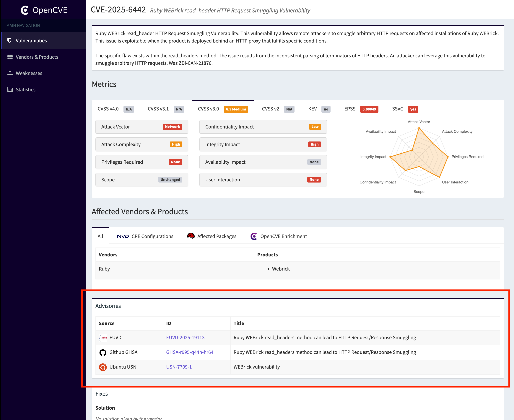Click the Github GHSA source label
The height and width of the screenshot is (420, 514).
(x=123, y=352)
